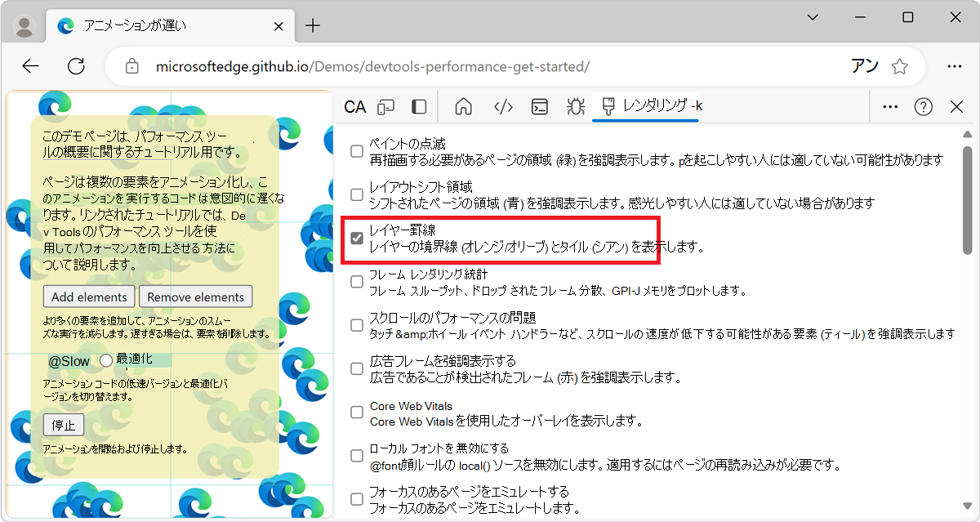This screenshot has height=522, width=980.
Task: Click the debug bug icon in DevTools
Action: point(576,106)
